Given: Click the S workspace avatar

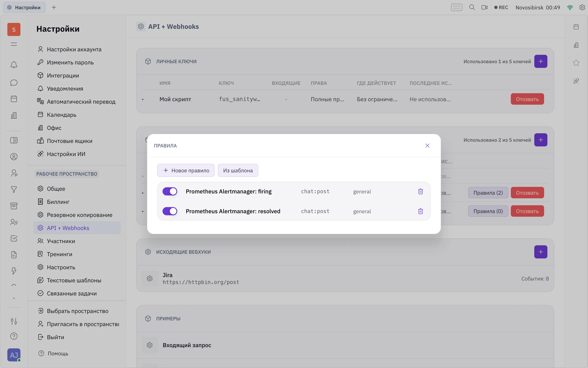Looking at the screenshot, I should pos(14,29).
